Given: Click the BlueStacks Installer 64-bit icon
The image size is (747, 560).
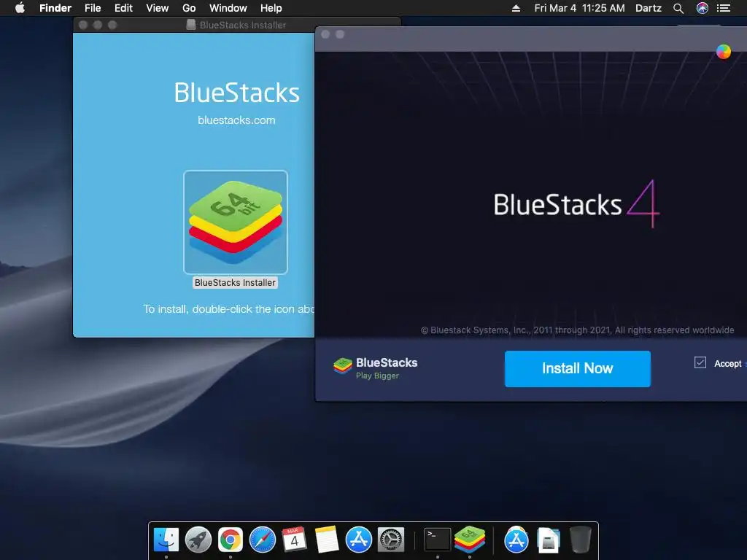Looking at the screenshot, I should tap(236, 222).
